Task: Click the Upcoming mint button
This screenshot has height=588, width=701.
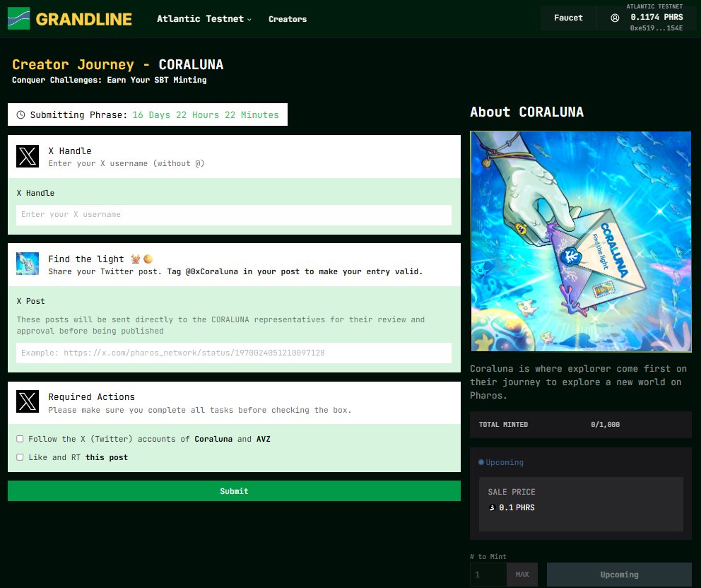Action: [619, 575]
